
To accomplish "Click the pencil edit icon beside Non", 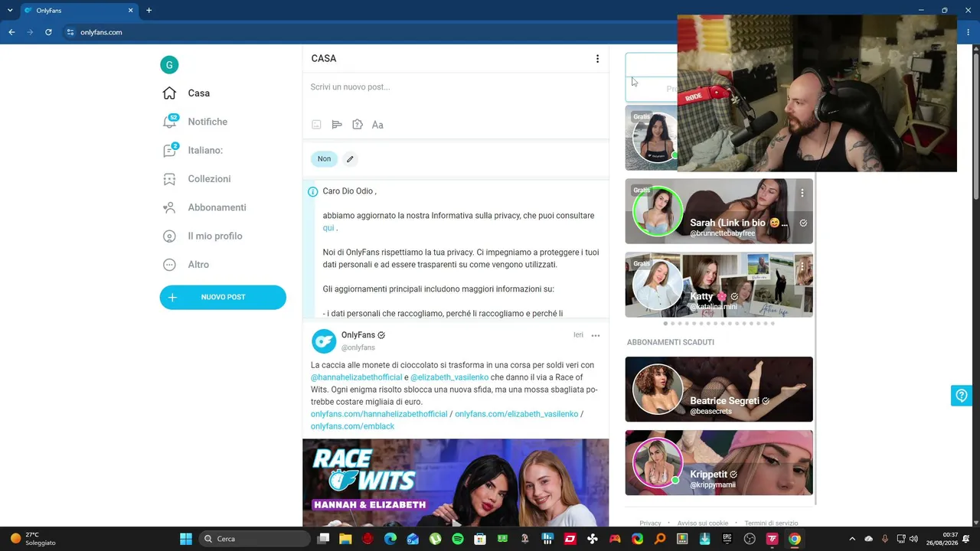I will (x=350, y=159).
